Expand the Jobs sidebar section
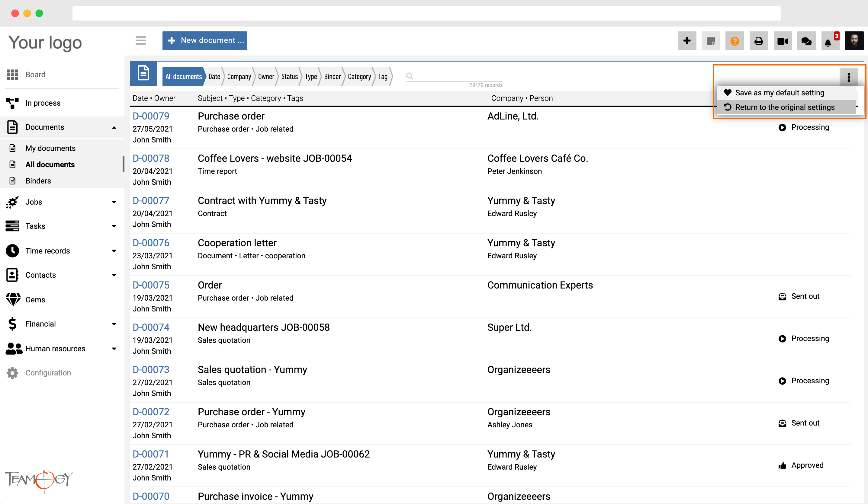 pyautogui.click(x=114, y=202)
